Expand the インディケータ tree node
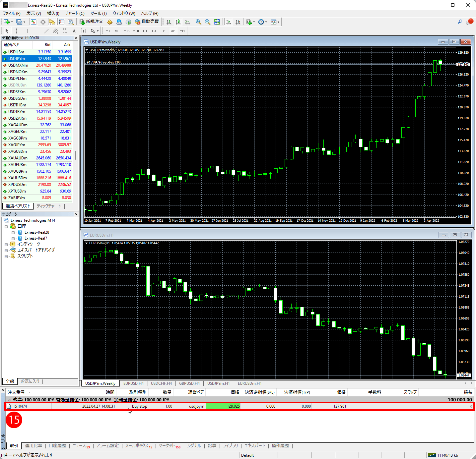The width and height of the screenshot is (476, 459). [x=6, y=244]
